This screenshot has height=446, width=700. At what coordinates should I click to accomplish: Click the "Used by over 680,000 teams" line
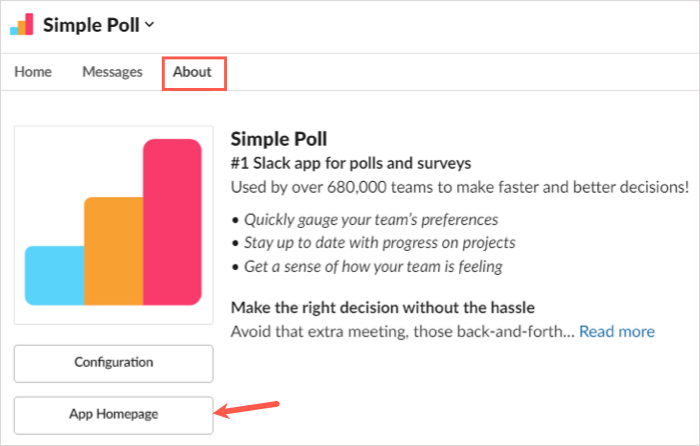459,186
